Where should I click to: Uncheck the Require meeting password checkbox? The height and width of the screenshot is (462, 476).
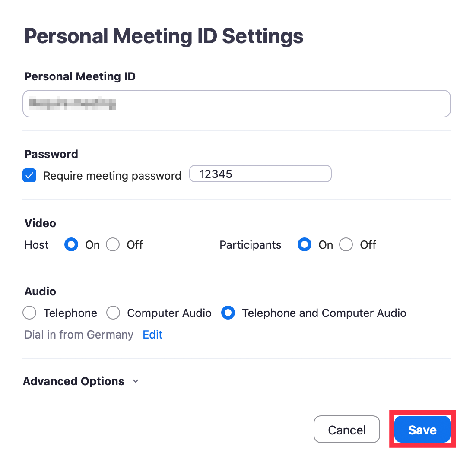(x=29, y=176)
